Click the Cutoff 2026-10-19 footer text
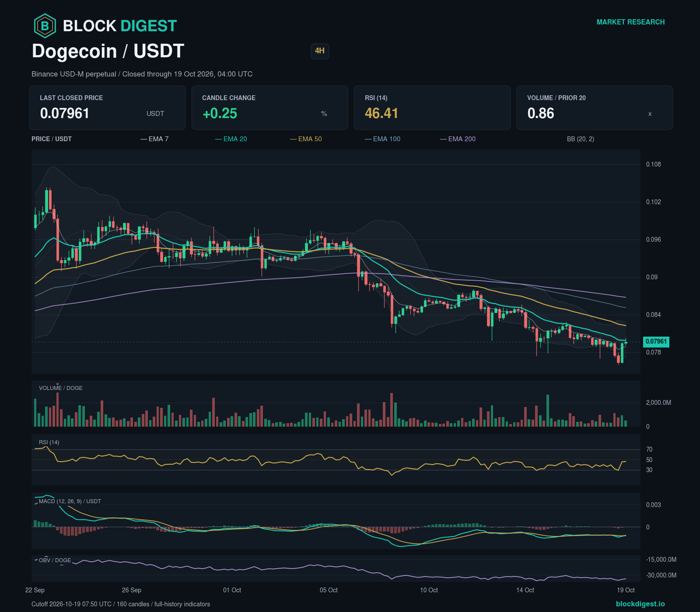 [x=121, y=604]
